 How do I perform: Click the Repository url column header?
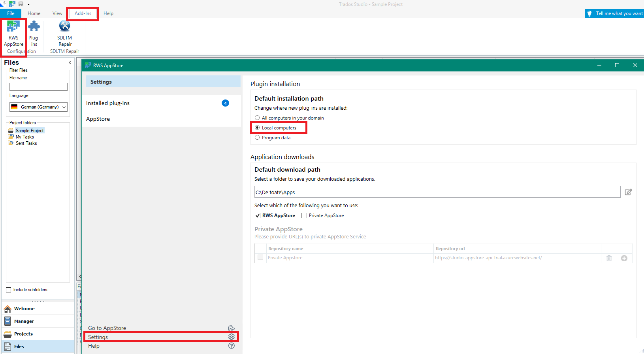coord(517,249)
